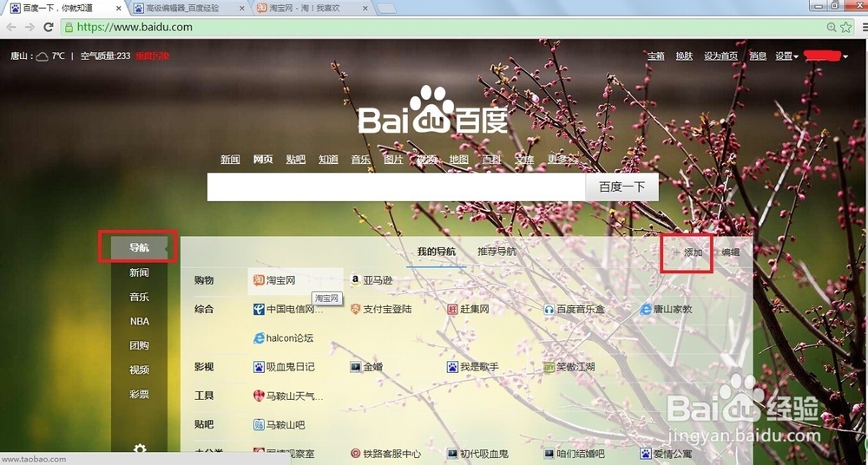Screen dimensions: 868x465
Task: Open the 地图 search category link
Action: [459, 160]
